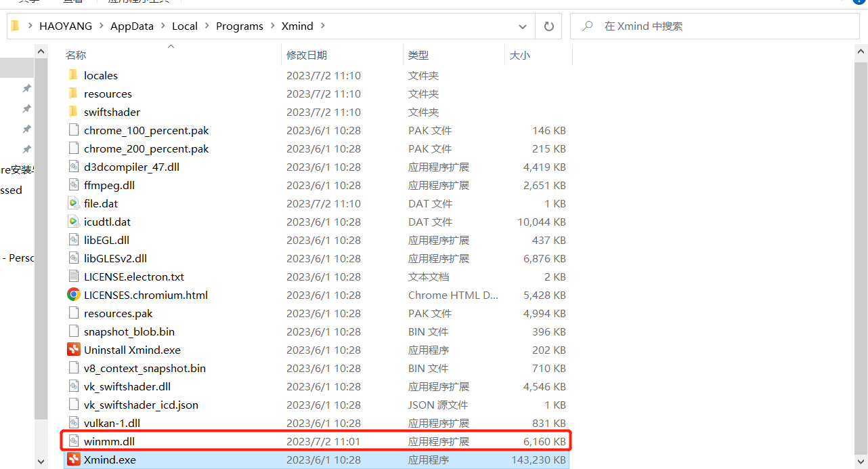The width and height of the screenshot is (868, 469).
Task: Click the 10,044 KB size value
Action: [x=542, y=222]
